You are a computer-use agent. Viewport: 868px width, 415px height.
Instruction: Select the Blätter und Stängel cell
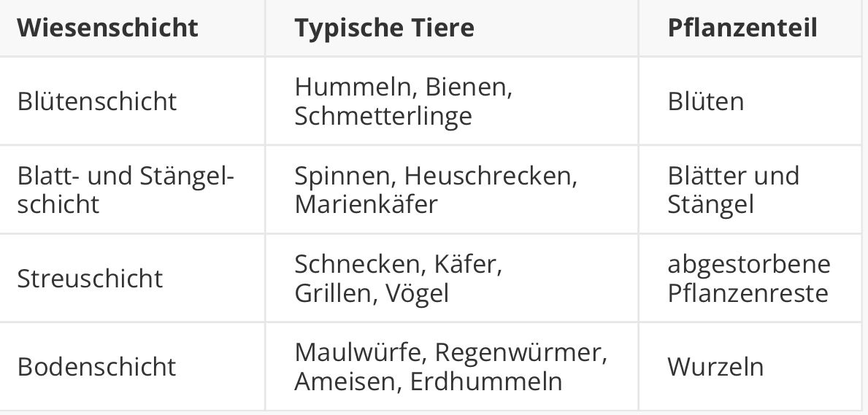[750, 189]
